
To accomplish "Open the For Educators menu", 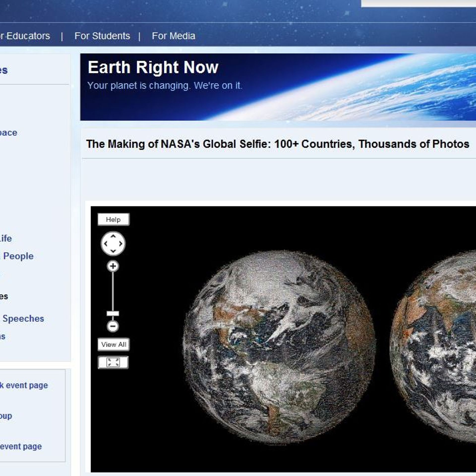I will coord(25,36).
